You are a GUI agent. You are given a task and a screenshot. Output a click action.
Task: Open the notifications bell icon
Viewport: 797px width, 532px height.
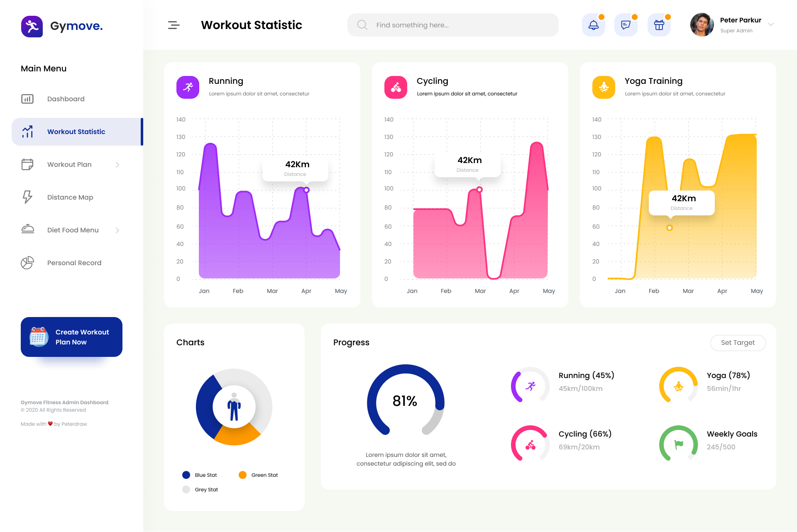593,25
